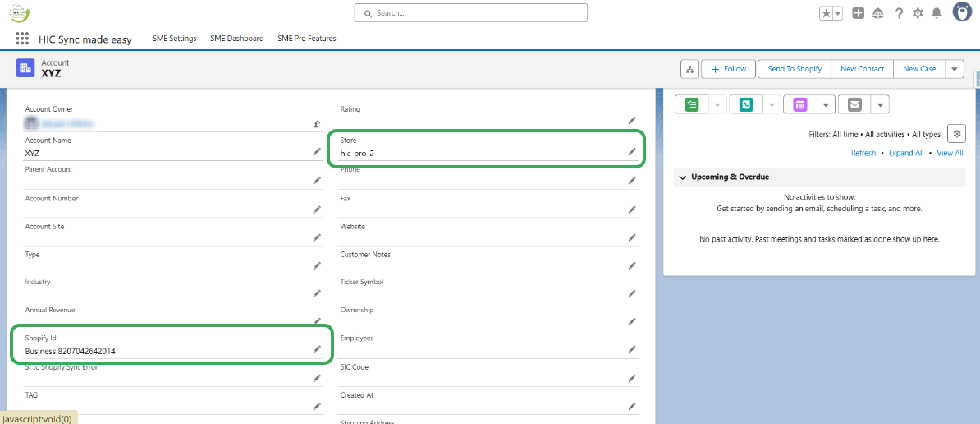The height and width of the screenshot is (424, 980).
Task: View the account hierarchy icon
Action: pos(689,69)
